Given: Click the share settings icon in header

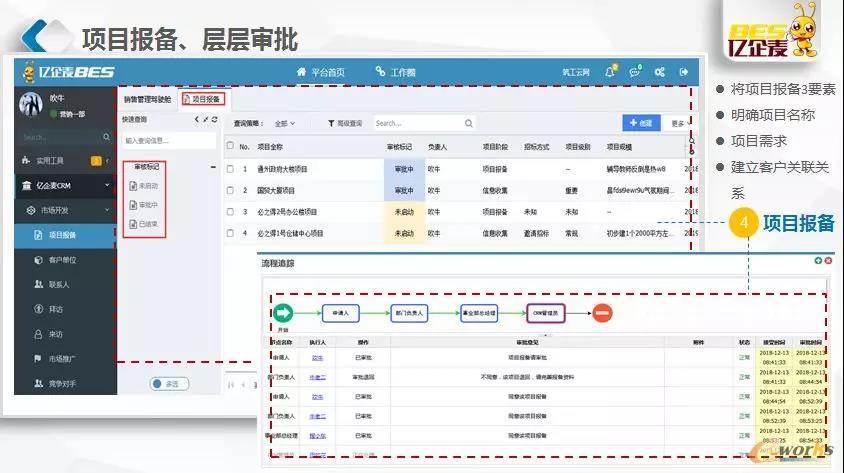Looking at the screenshot, I should tap(659, 72).
